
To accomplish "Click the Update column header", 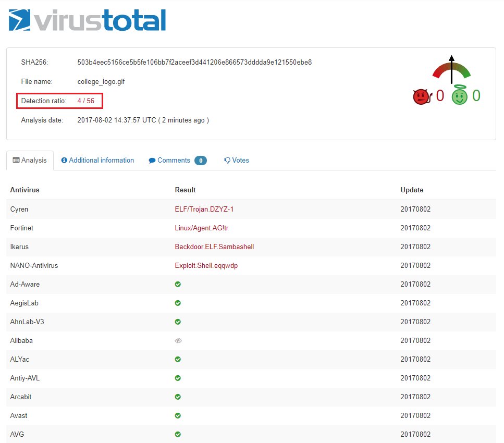I will point(412,190).
